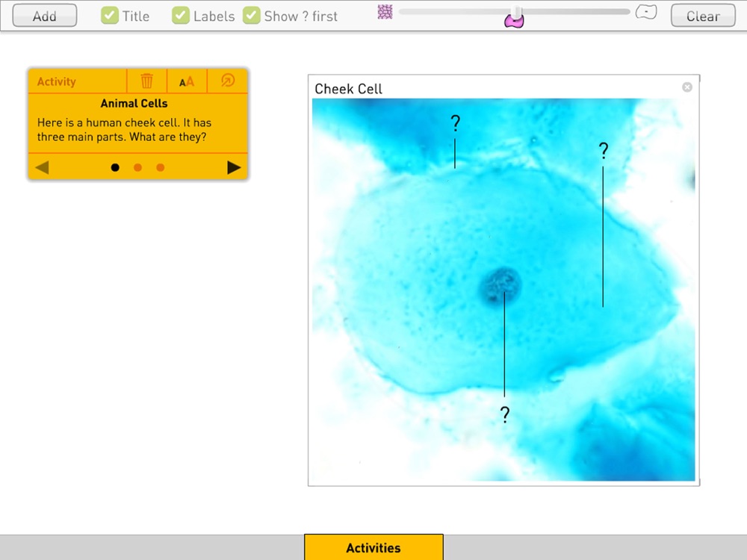Go to the previous activity page arrow
Image resolution: width=747 pixels, height=560 pixels.
coord(42,167)
